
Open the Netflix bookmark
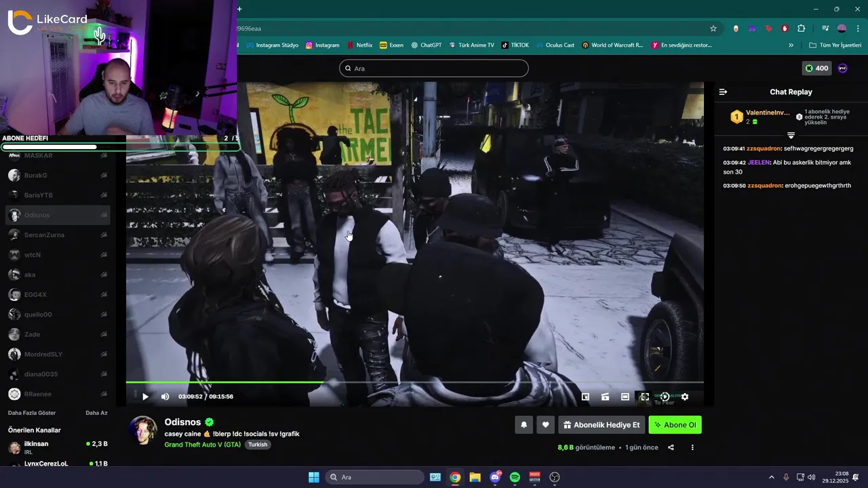click(359, 45)
